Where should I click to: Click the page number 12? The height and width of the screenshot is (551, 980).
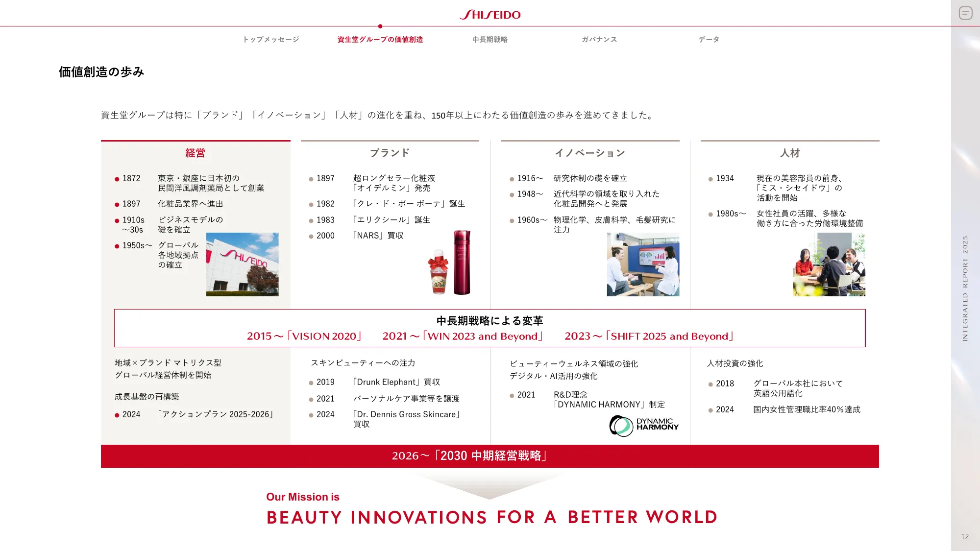[x=965, y=537]
